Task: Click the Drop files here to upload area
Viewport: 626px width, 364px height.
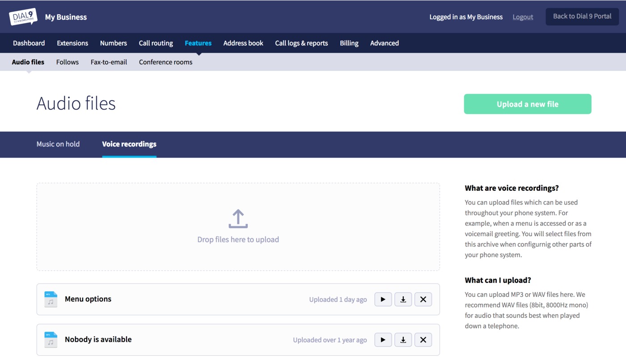Action: tap(238, 226)
